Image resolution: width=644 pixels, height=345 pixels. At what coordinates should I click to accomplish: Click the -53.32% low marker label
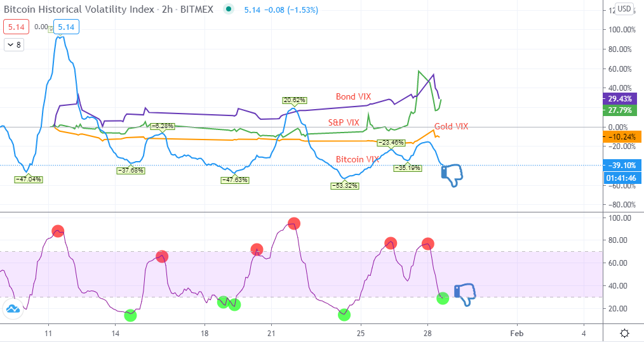tap(345, 186)
